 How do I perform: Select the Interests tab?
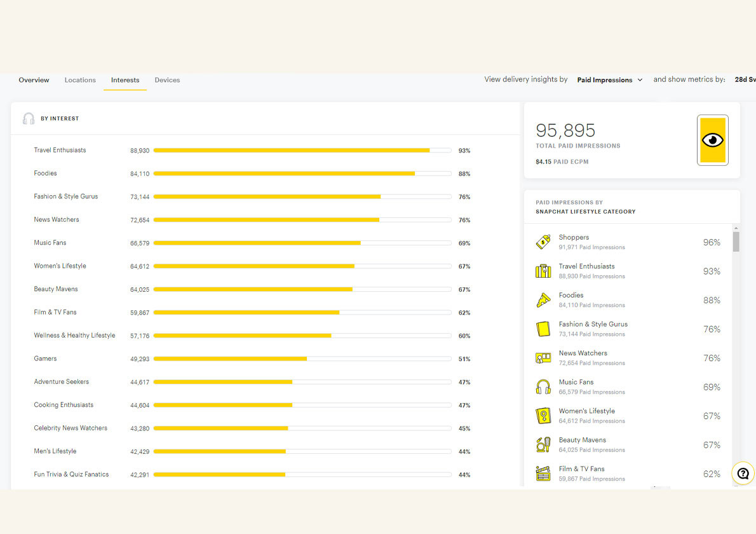click(125, 80)
